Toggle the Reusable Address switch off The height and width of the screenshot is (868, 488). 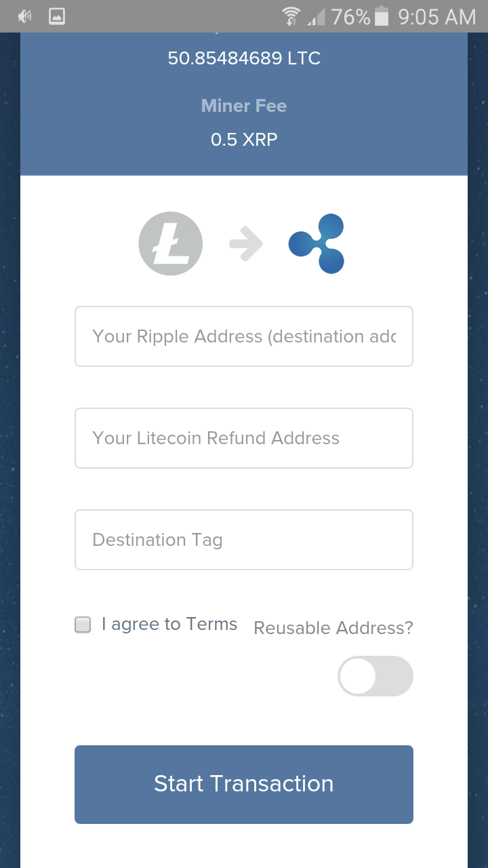pos(375,675)
